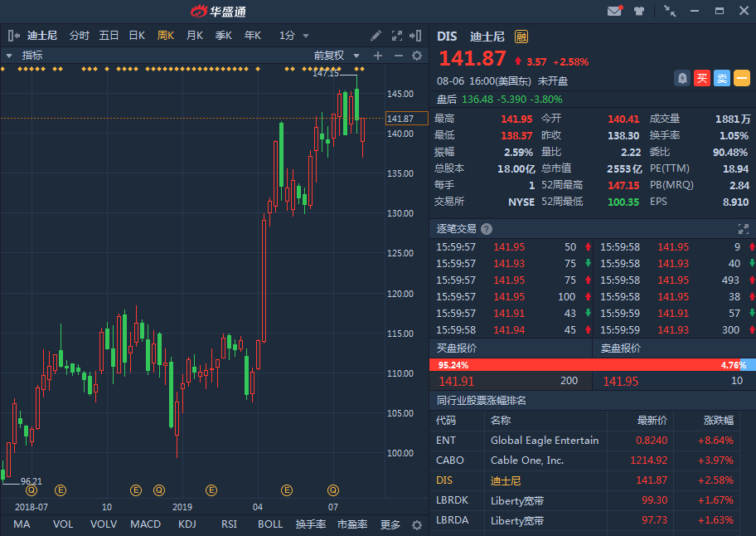Image resolution: width=756 pixels, height=536 pixels.
Task: Click the Q marker near 2018-07
Action: [x=31, y=490]
